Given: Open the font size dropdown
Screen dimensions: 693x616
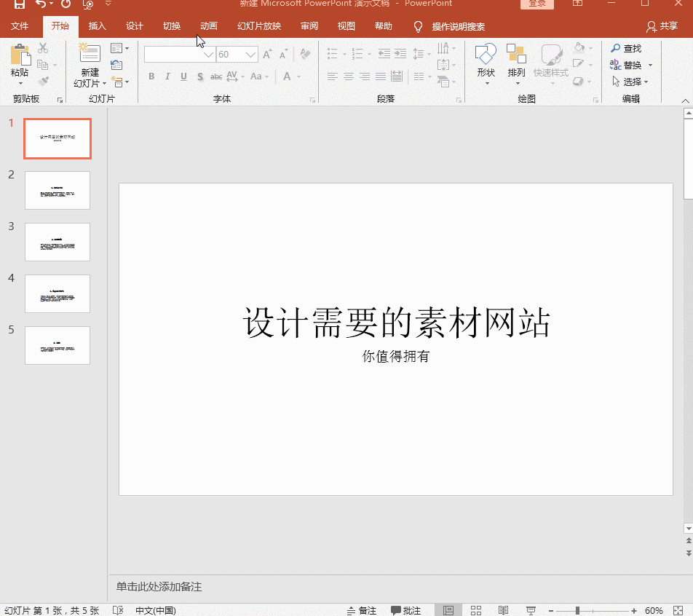Looking at the screenshot, I should tap(250, 55).
